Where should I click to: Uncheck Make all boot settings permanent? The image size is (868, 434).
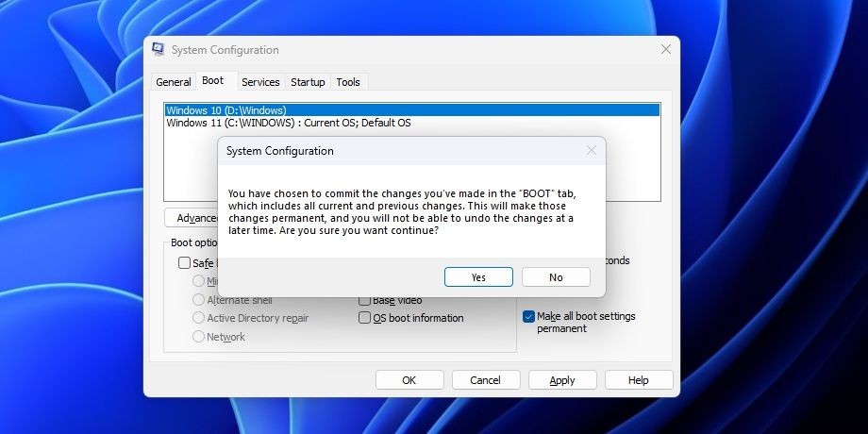528,317
